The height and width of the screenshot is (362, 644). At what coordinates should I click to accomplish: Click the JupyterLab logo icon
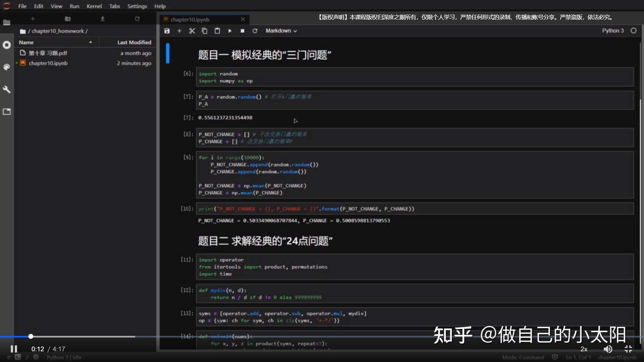pos(7,6)
